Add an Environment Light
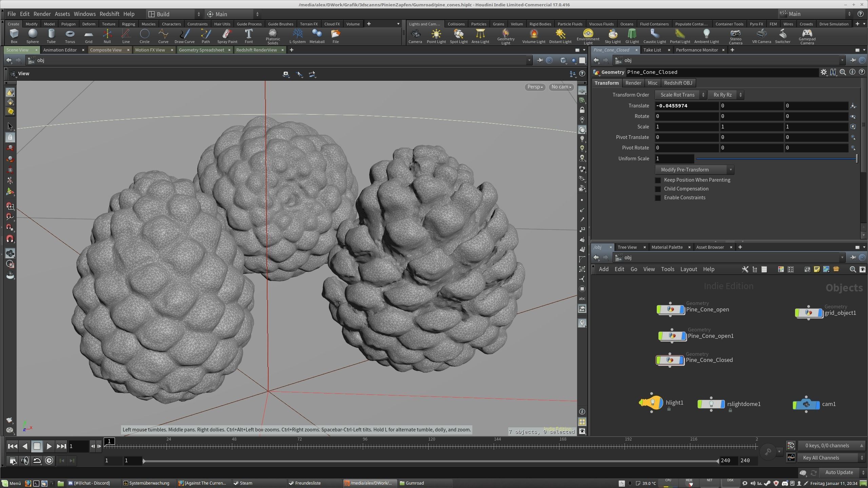Screen dimensions: 868x488 click(x=588, y=37)
